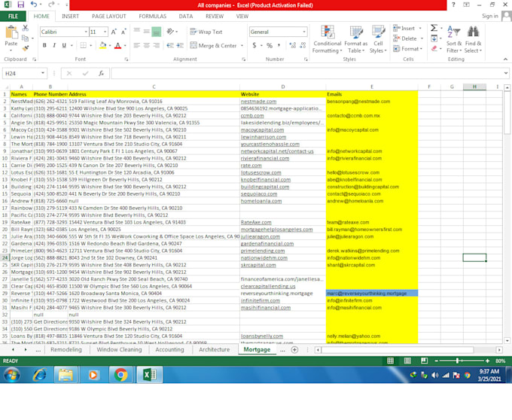Toggle Underline formatting
This screenshot has width=512, height=420.
coord(64,45)
